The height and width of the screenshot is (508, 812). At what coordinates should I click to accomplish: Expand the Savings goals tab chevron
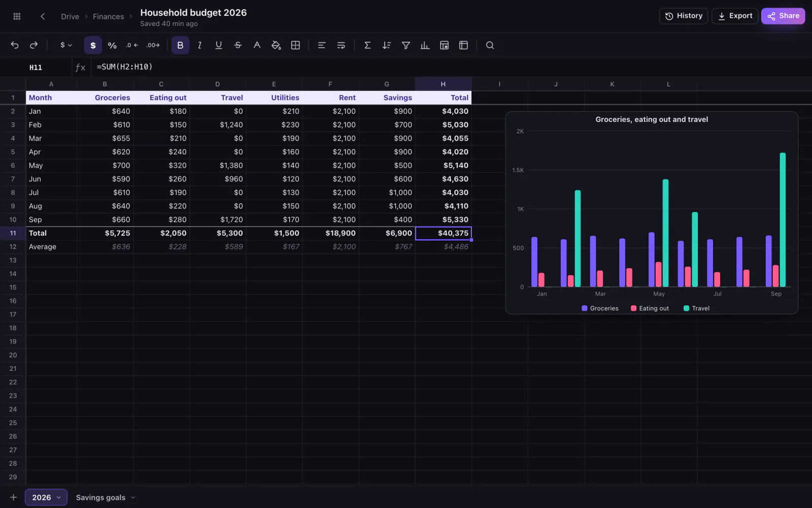point(133,497)
